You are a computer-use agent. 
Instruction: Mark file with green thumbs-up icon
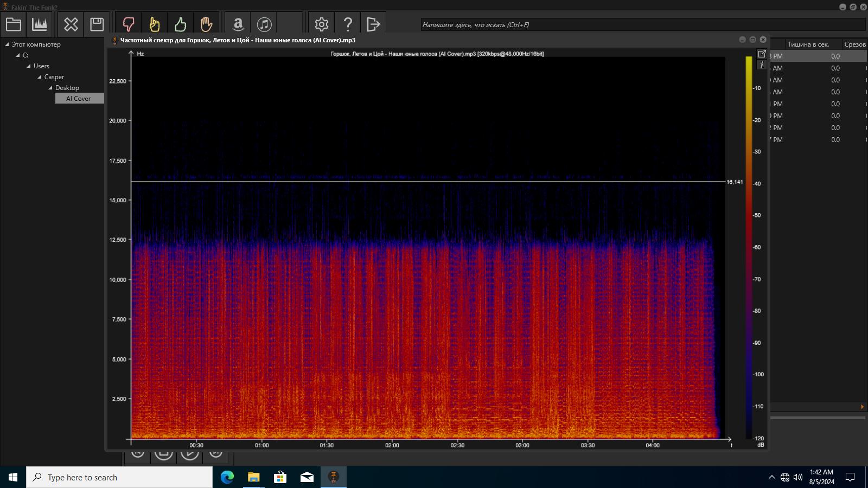coord(181,24)
